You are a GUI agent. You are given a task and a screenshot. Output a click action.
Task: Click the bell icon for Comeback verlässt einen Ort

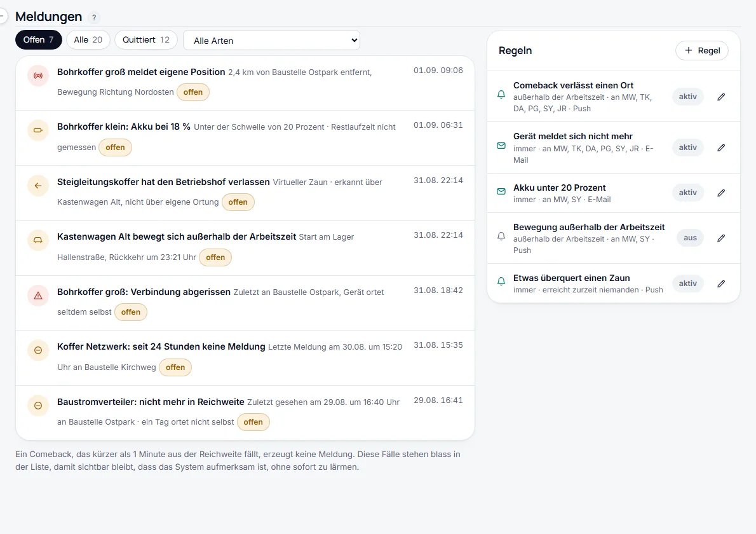(x=501, y=95)
